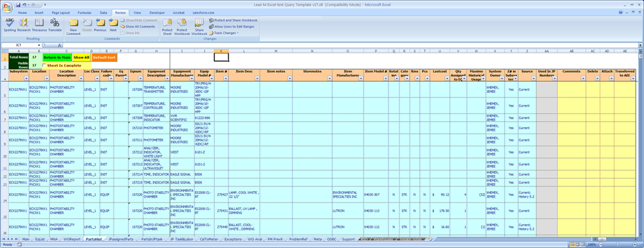Click the Show All button
Image resolution: width=644 pixels, height=248 pixels.
81,57
